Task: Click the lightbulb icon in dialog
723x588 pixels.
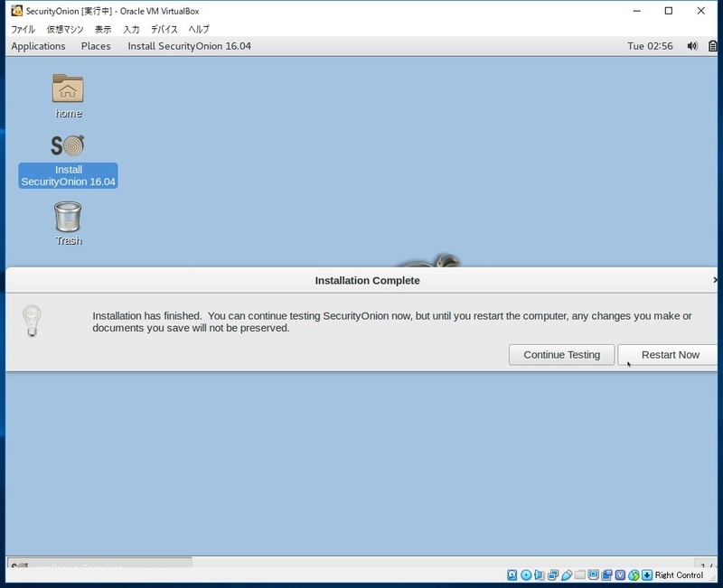Action: pyautogui.click(x=32, y=321)
